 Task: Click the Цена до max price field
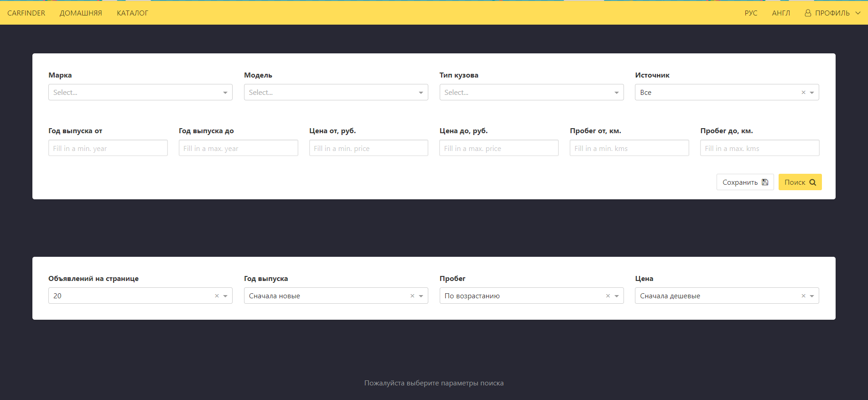[499, 148]
